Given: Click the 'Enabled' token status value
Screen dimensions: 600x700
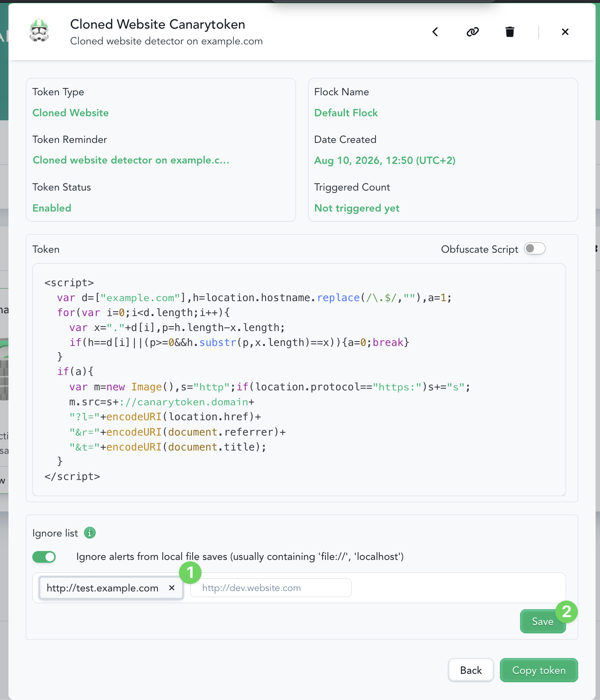Looking at the screenshot, I should [x=52, y=208].
